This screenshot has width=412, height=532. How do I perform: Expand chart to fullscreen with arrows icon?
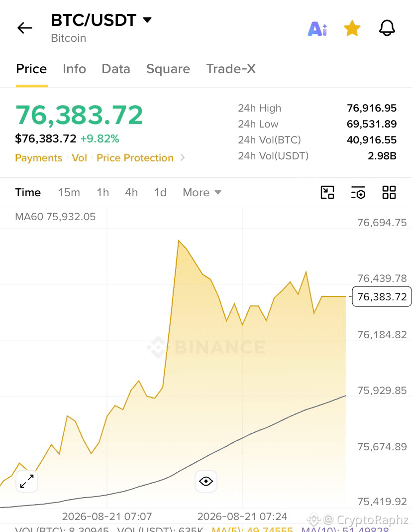pos(27,481)
